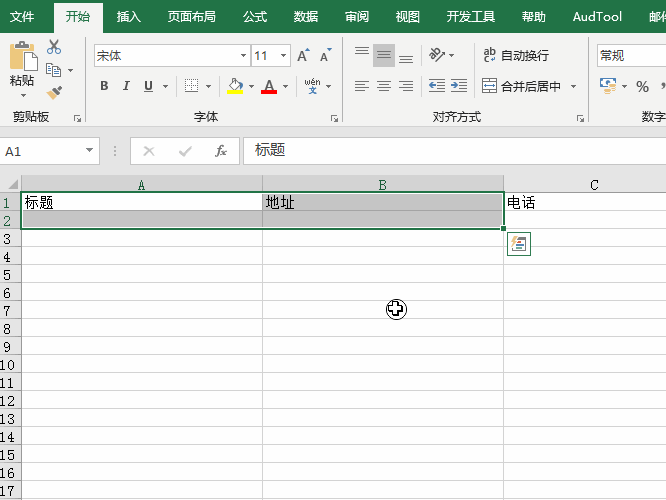
Task: Click 合并后居中 merge and center button
Action: (x=522, y=86)
